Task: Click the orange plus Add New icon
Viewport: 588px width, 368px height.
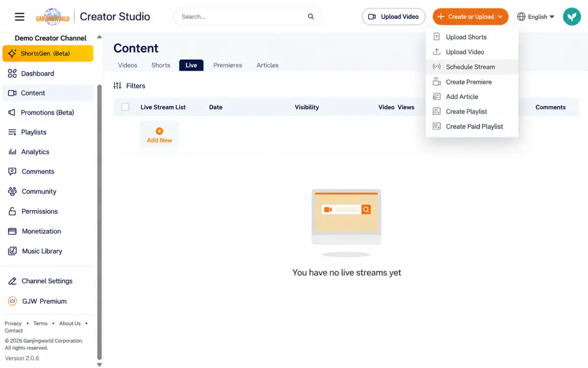Action: (159, 131)
